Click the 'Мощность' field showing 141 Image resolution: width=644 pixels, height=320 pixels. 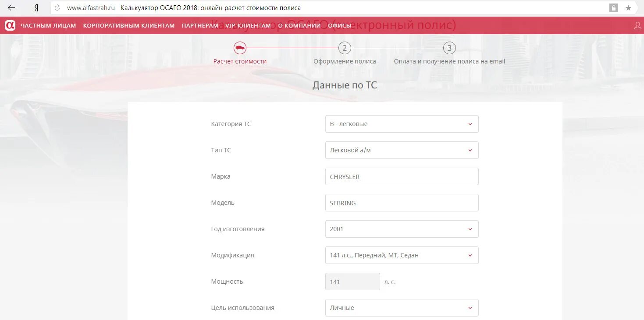[352, 281]
